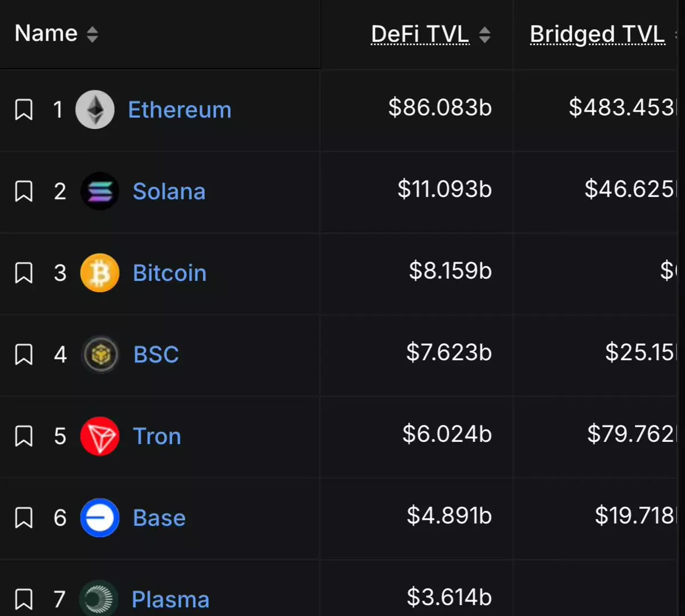685x616 pixels.
Task: Sort the table by Name column
Action: coord(92,35)
